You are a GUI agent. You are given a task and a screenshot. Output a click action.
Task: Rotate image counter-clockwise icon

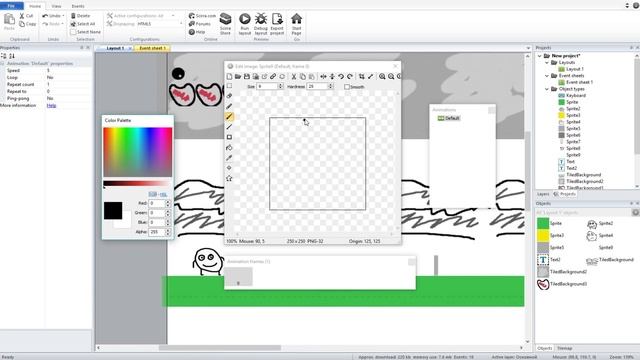point(341,76)
